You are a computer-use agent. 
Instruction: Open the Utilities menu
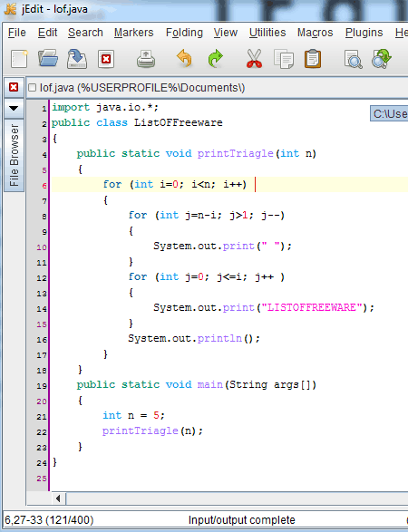click(x=267, y=33)
